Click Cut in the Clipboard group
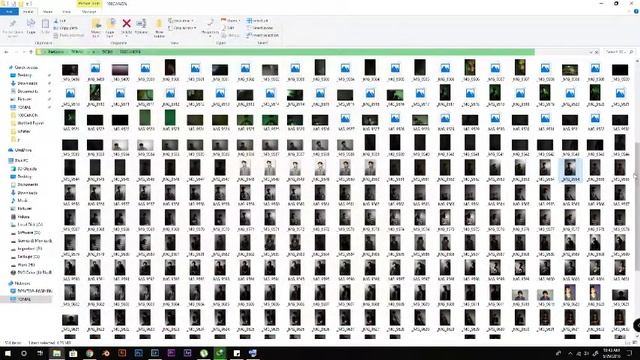640x360 pixels. (x=60, y=21)
